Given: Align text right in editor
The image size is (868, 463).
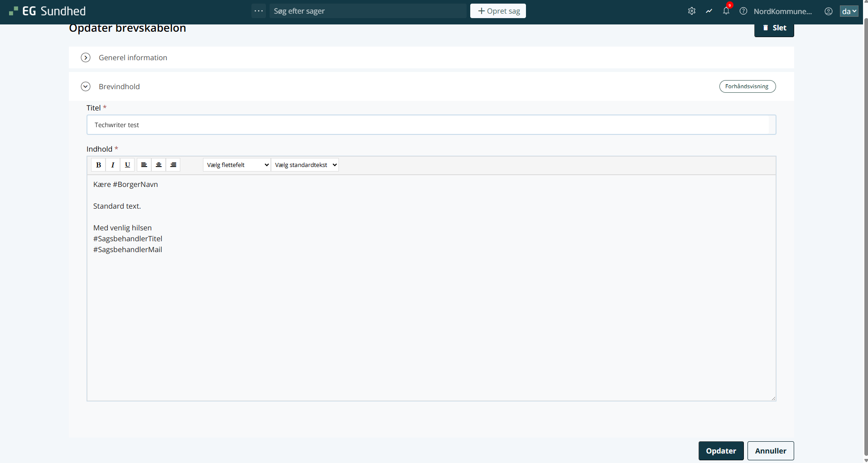Looking at the screenshot, I should pyautogui.click(x=173, y=165).
